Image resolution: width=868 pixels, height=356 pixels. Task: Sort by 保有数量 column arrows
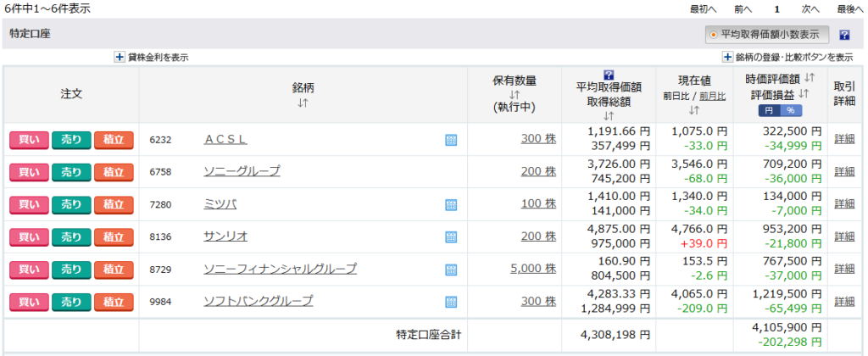pyautogui.click(x=515, y=95)
